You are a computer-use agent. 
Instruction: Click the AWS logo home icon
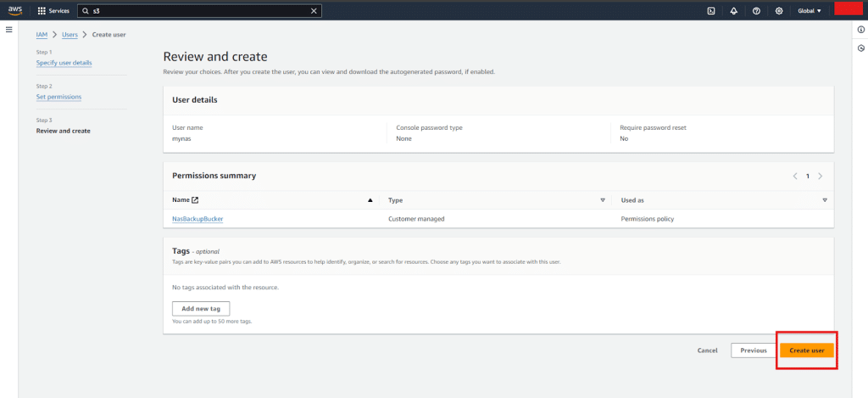(17, 11)
